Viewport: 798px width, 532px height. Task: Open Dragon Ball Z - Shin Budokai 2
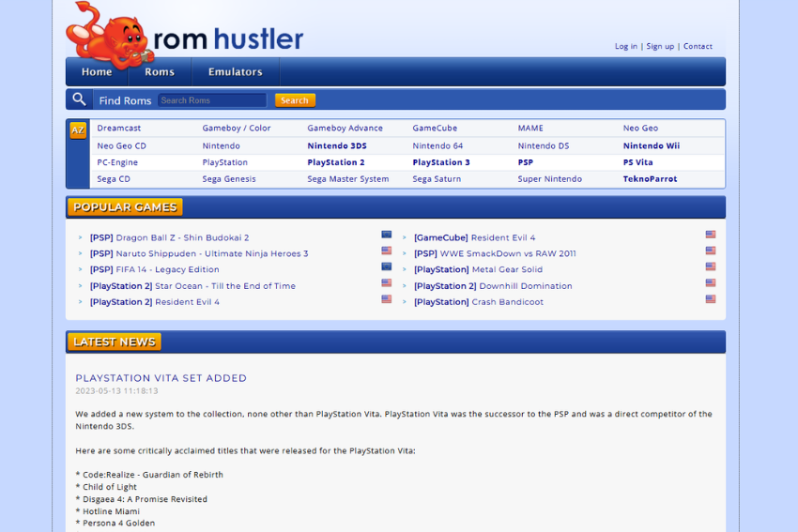(x=170, y=237)
